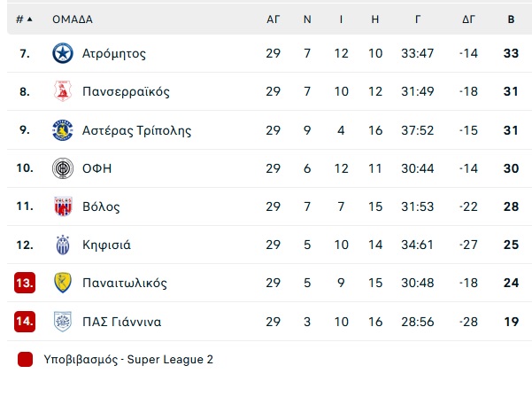The image size is (532, 397).
Task: Click the red 13. position badge
Action: 25,283
